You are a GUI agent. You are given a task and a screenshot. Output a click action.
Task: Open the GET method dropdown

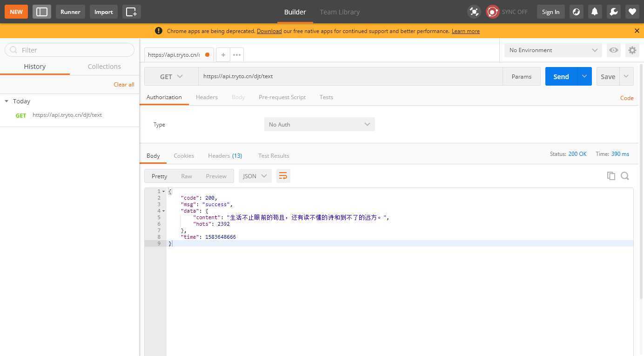pos(171,76)
